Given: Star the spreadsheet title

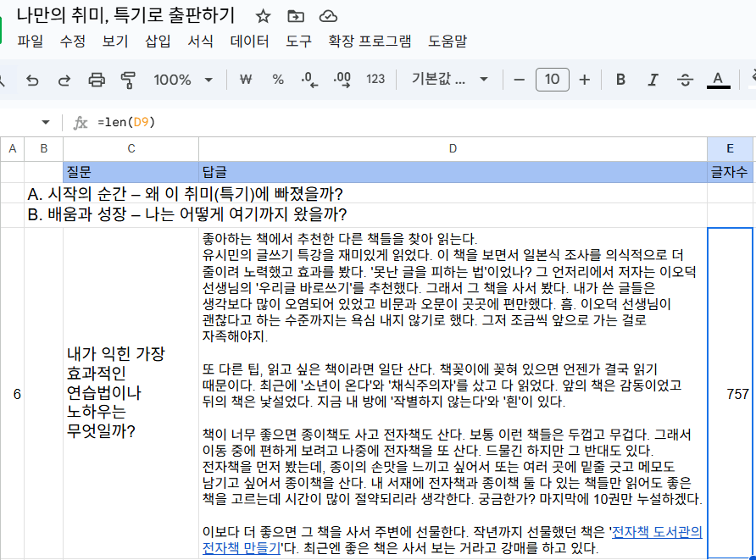Looking at the screenshot, I should 264,14.
